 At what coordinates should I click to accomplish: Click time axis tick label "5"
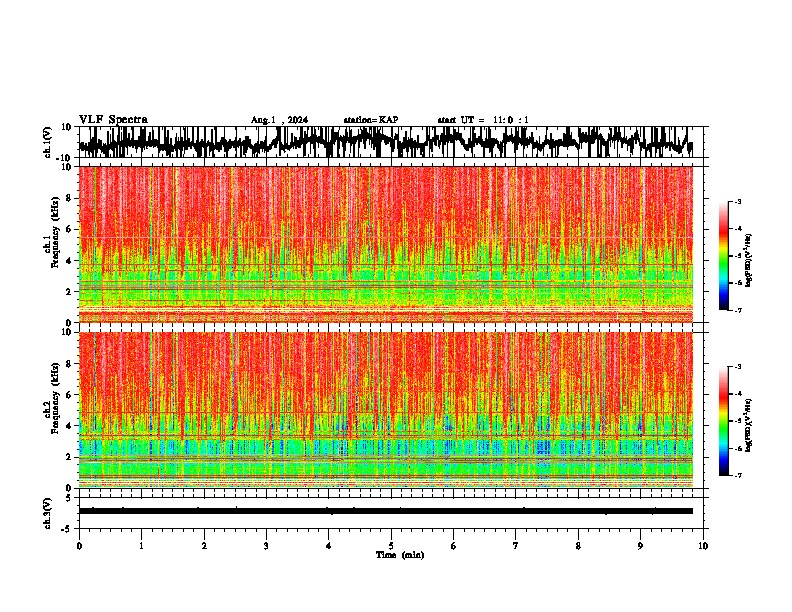tap(391, 546)
